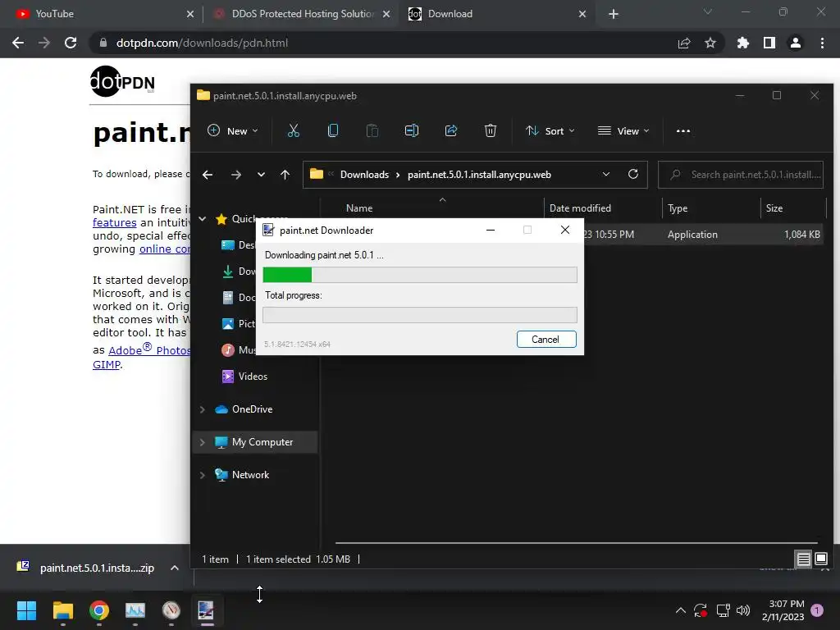Open File Explorer from taskbar
This screenshot has height=630, width=840.
tap(62, 610)
